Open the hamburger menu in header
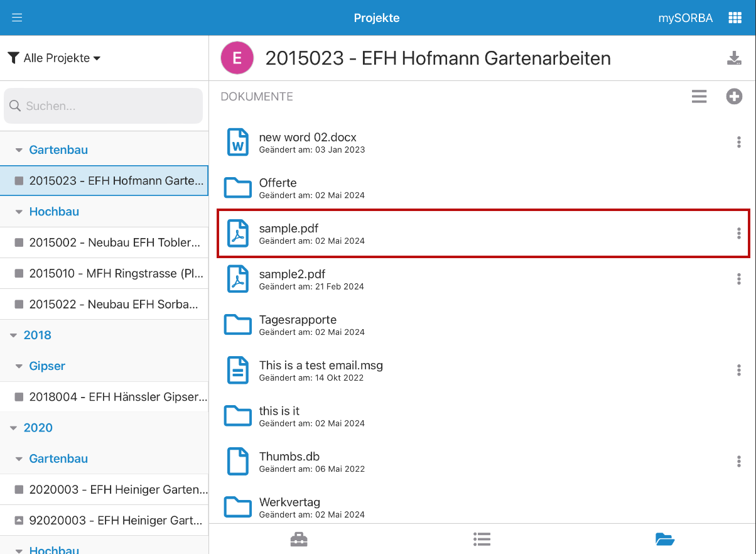This screenshot has height=554, width=756. [x=17, y=18]
